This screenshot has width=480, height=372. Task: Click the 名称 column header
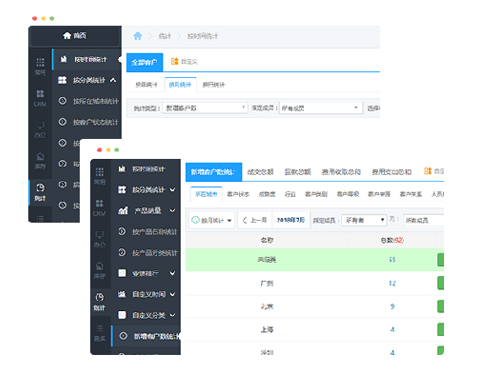tap(267, 240)
